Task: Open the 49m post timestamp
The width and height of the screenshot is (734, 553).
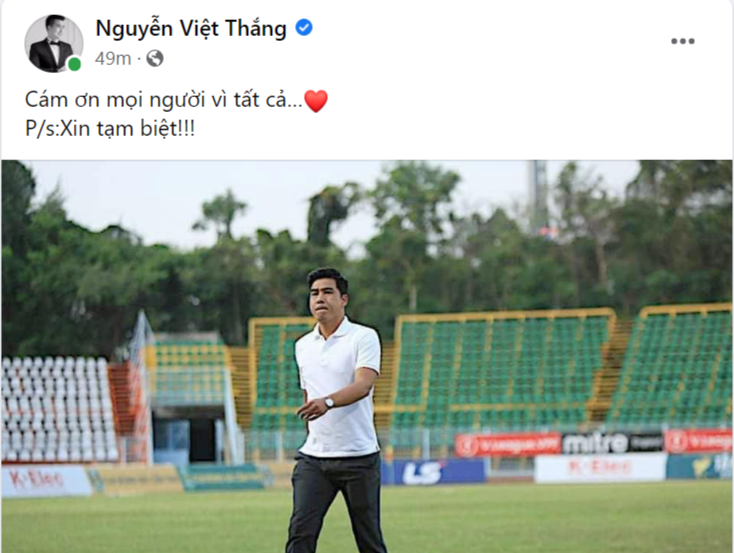Action: [113, 59]
